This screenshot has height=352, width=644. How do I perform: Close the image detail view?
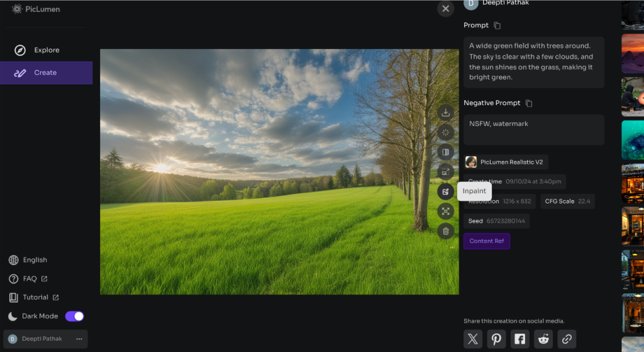[445, 9]
